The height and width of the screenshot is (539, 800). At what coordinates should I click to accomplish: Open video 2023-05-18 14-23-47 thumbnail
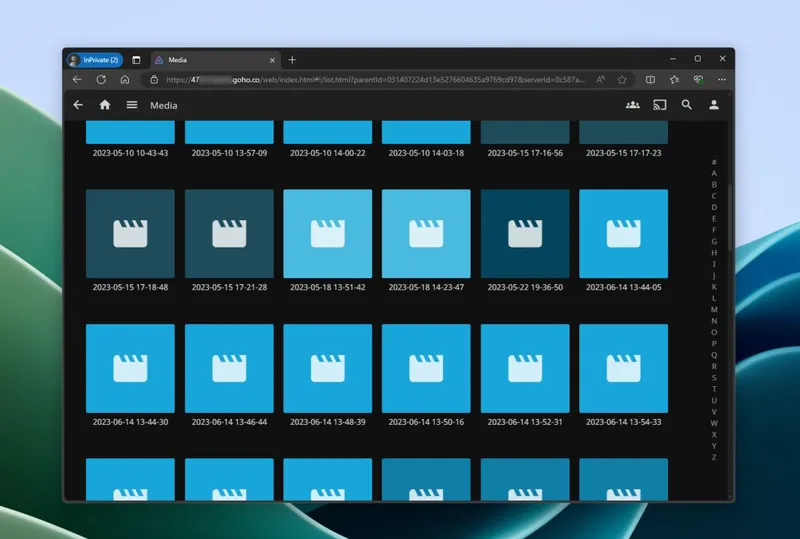point(426,234)
